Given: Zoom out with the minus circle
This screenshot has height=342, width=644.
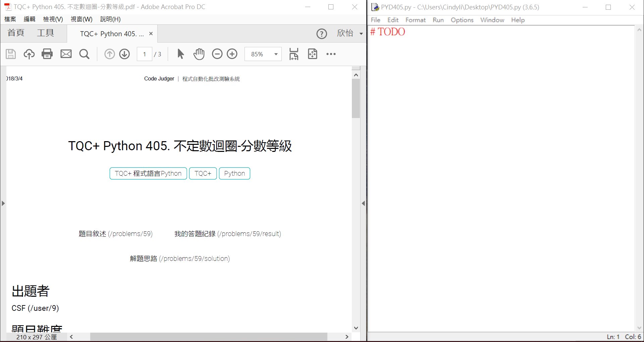Looking at the screenshot, I should coord(217,54).
